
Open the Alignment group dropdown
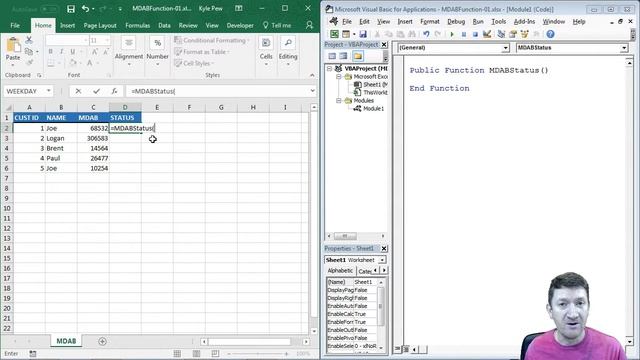129,52
